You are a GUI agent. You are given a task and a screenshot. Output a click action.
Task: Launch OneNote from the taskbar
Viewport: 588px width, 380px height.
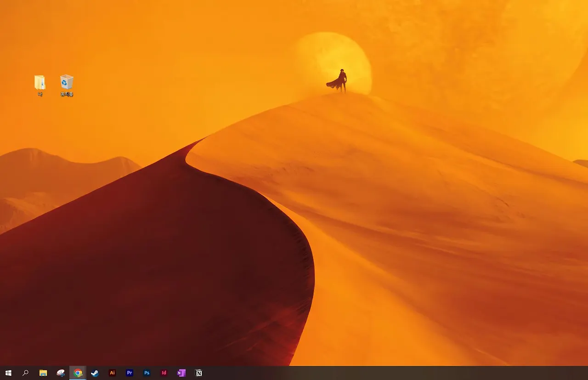point(181,373)
